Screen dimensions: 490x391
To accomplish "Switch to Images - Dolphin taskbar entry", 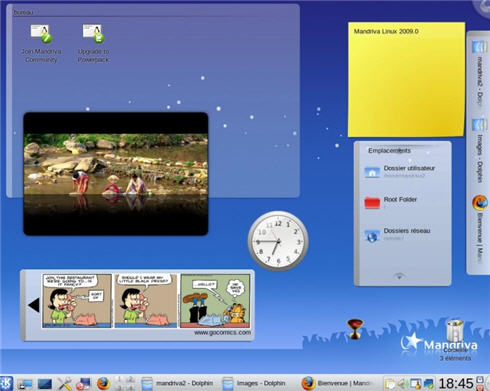I will tap(254, 383).
